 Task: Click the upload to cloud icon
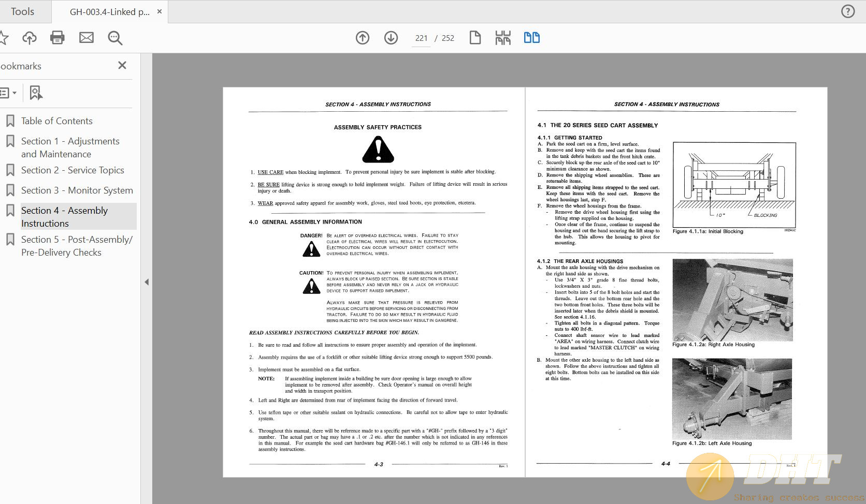tap(30, 38)
